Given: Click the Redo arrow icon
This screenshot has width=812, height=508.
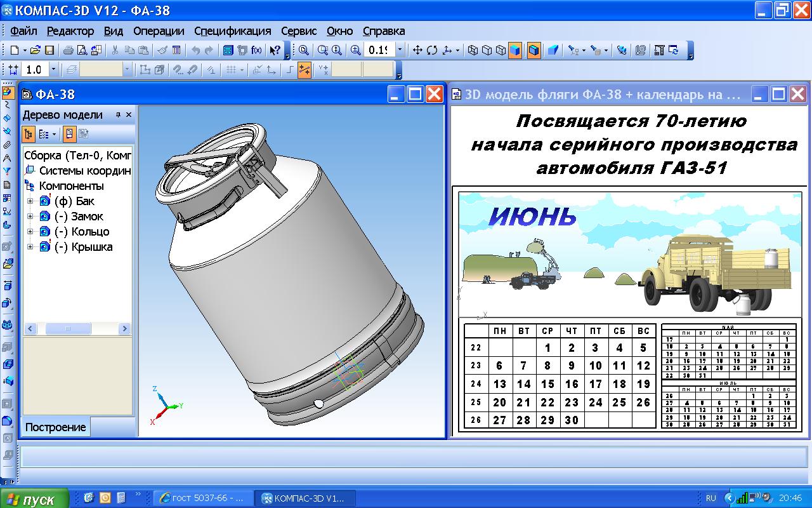Looking at the screenshot, I should pyautogui.click(x=209, y=50).
